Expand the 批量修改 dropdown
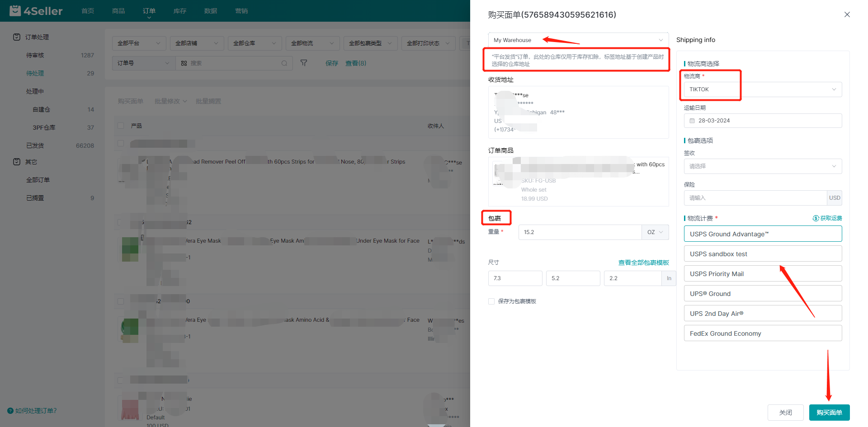 170,101
